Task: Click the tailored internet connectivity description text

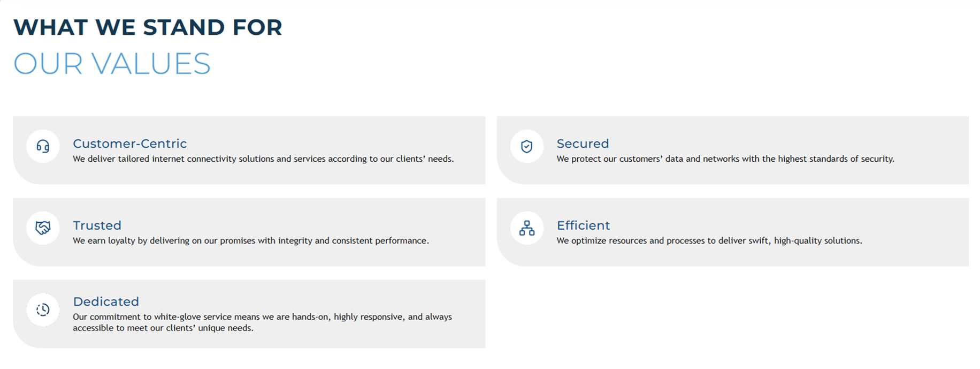Action: (263, 159)
